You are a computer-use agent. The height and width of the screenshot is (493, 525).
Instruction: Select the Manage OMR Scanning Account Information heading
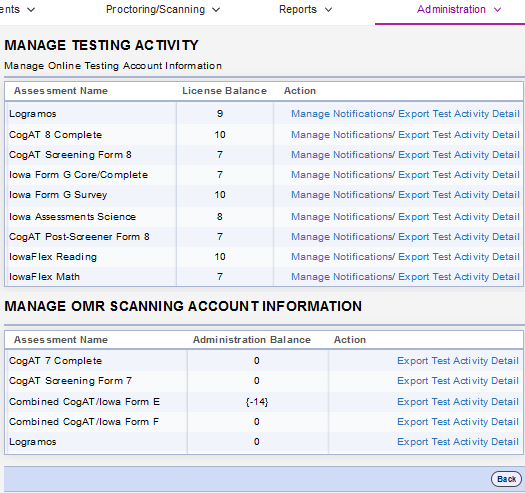click(x=183, y=306)
